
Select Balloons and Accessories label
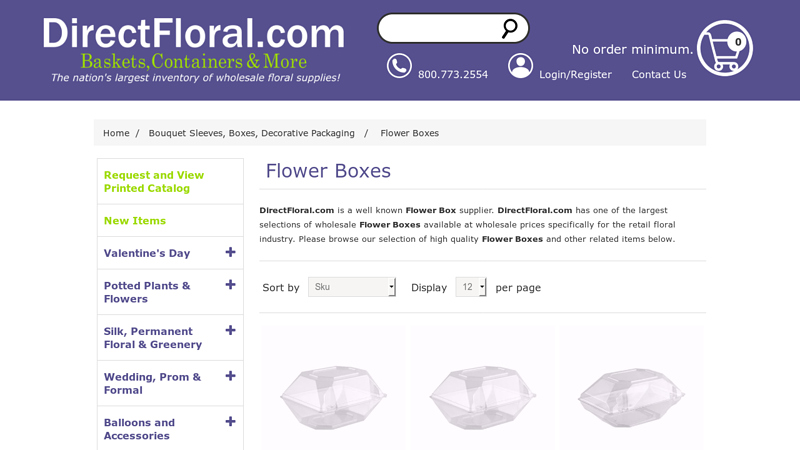coord(139,429)
